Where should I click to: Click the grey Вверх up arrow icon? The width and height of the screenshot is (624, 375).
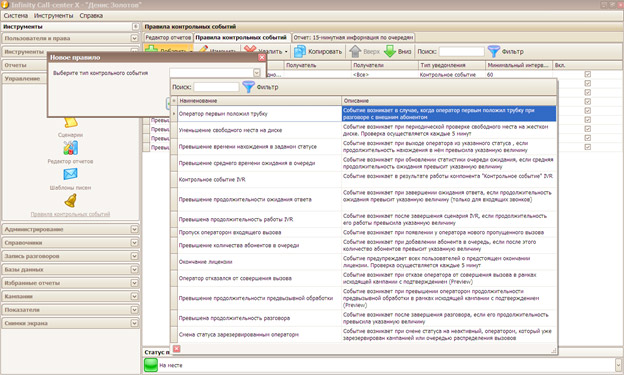click(x=355, y=51)
